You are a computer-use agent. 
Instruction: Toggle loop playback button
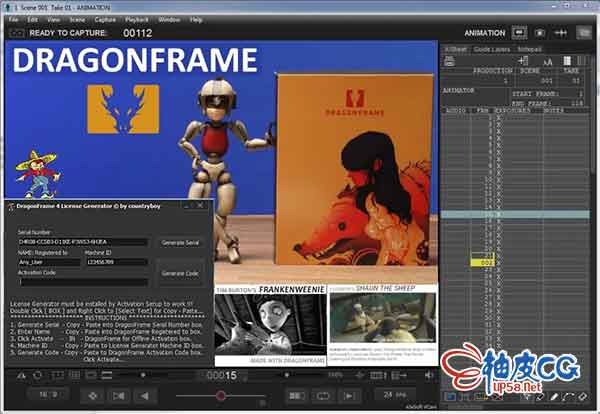coord(323,395)
